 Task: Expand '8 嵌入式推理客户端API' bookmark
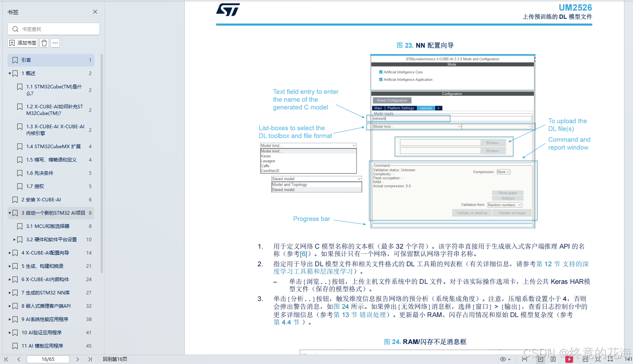pos(10,306)
